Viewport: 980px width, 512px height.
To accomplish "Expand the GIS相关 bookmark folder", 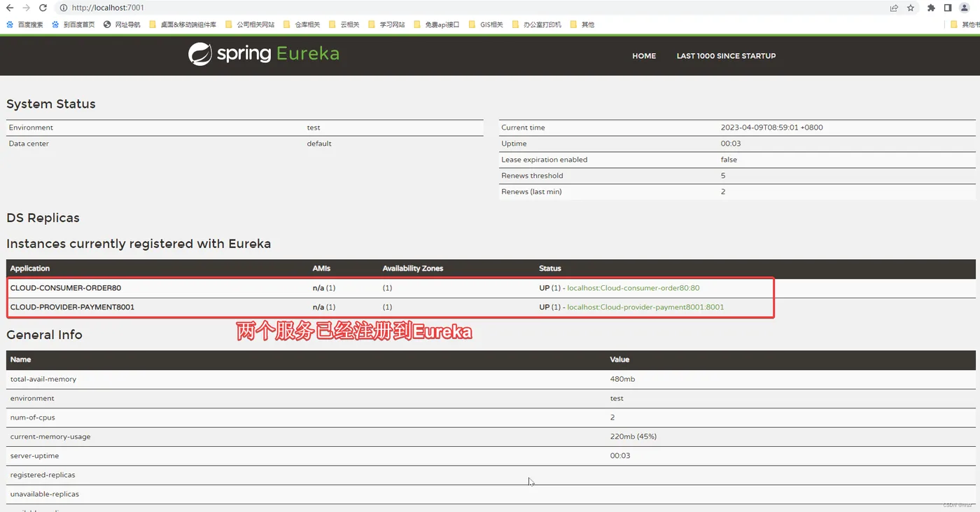I will click(486, 25).
